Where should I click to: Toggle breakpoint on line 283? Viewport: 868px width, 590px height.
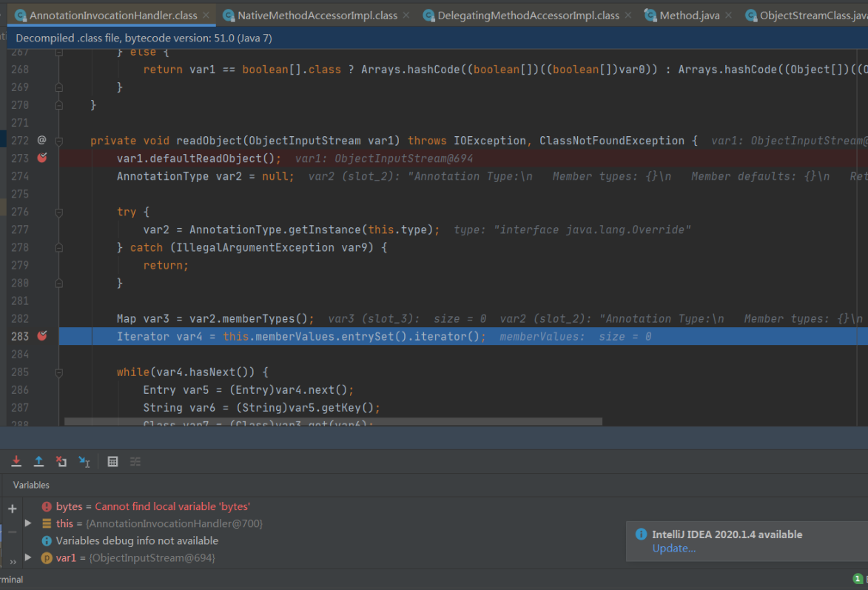coord(42,336)
